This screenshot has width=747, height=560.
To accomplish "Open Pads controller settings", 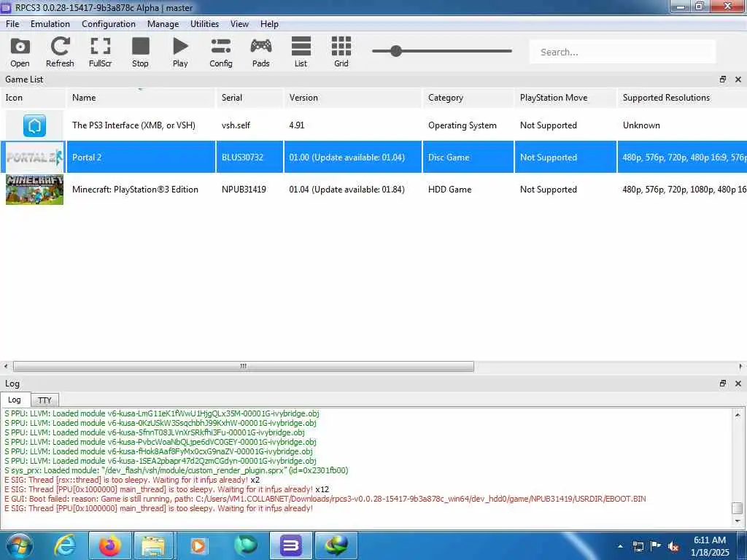I will pos(260,52).
